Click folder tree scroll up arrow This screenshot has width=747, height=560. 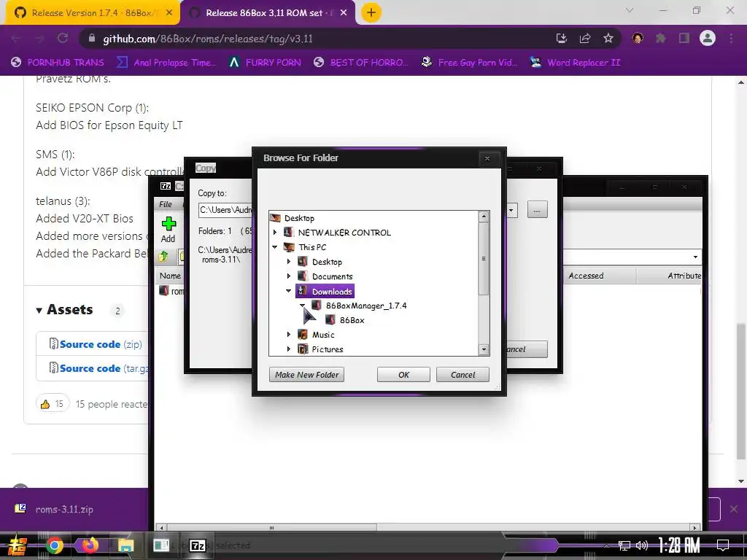[x=484, y=217]
